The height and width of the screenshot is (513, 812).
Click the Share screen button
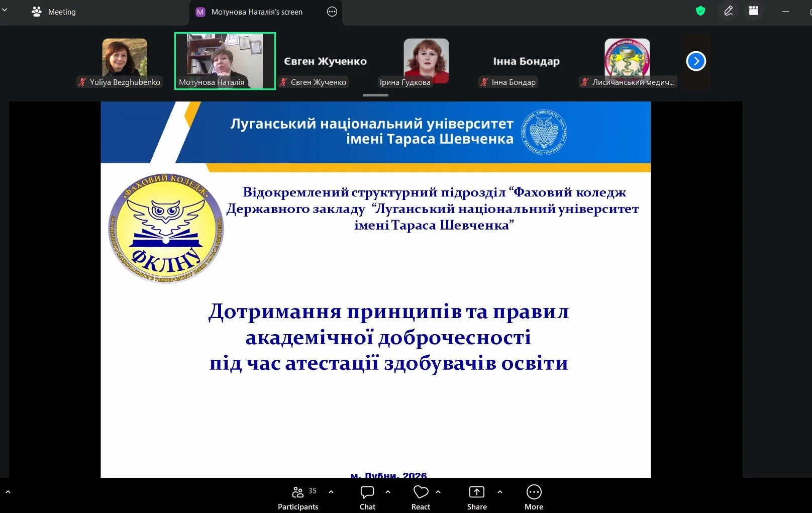coord(477,497)
